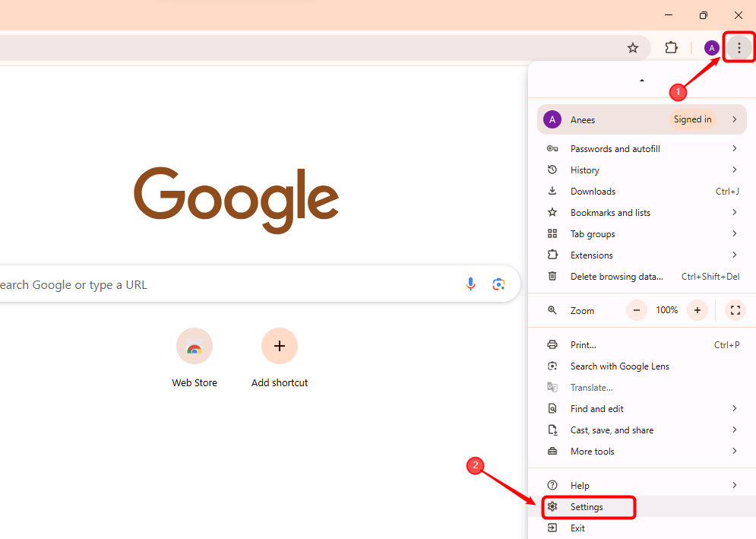Click the grid icon beside Tab groups
The image size is (756, 539).
(552, 233)
